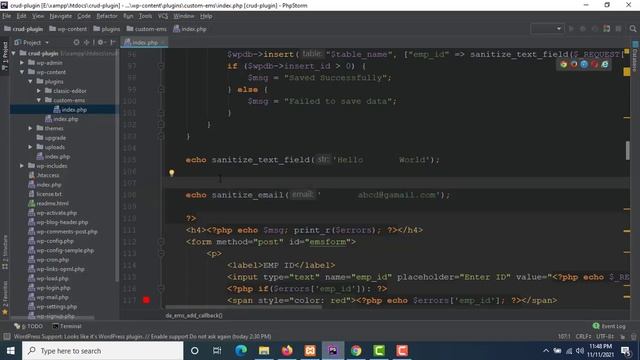Open the Navigate menu
The image size is (640, 360).
pyautogui.click(x=60, y=16)
